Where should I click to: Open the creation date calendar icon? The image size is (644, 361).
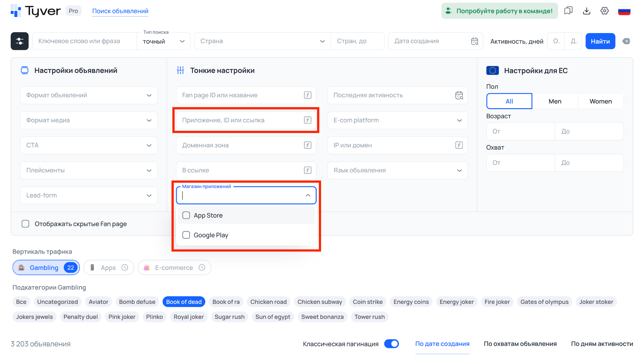point(475,41)
